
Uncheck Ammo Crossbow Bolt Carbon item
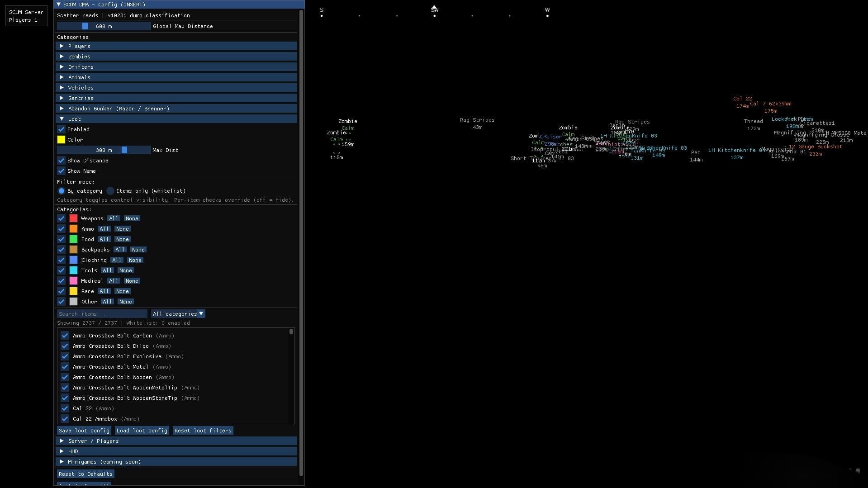click(65, 336)
